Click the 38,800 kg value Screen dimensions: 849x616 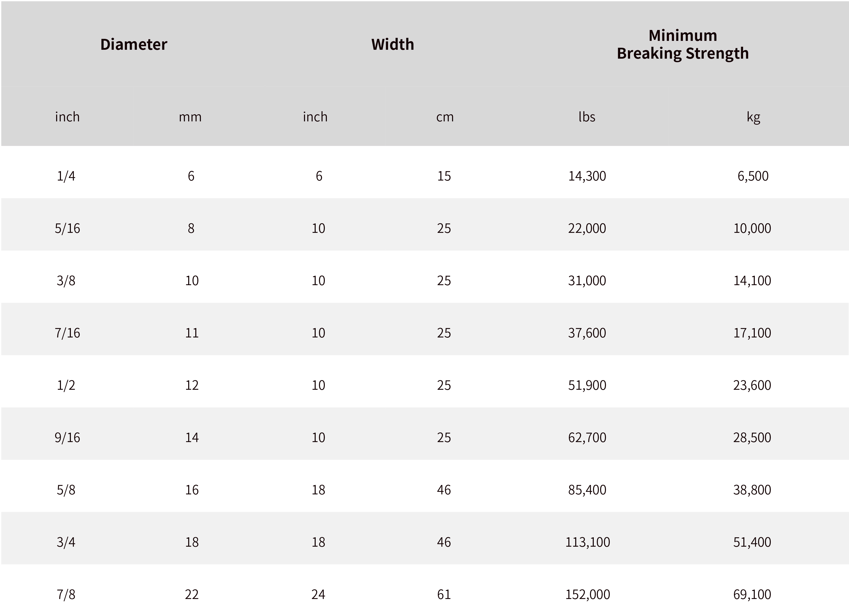coord(752,490)
